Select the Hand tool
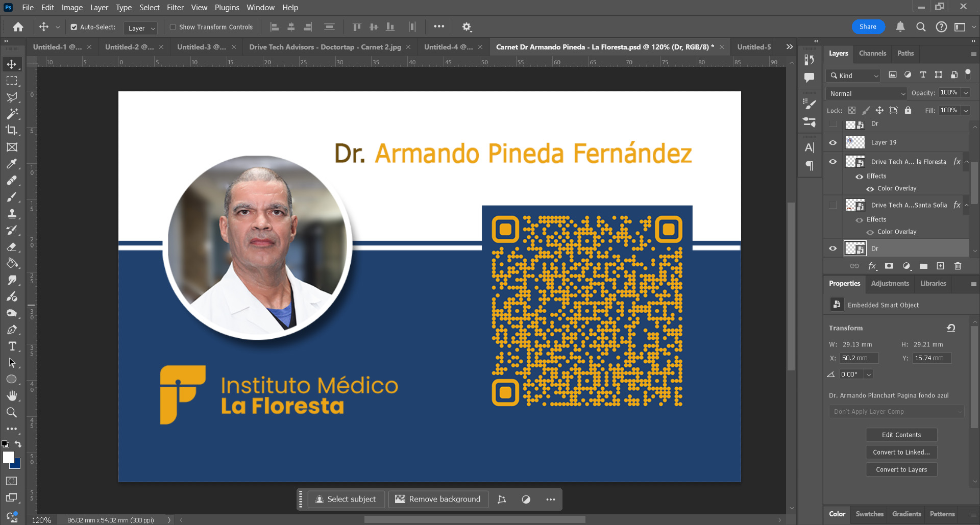The height and width of the screenshot is (525, 980). [12, 396]
